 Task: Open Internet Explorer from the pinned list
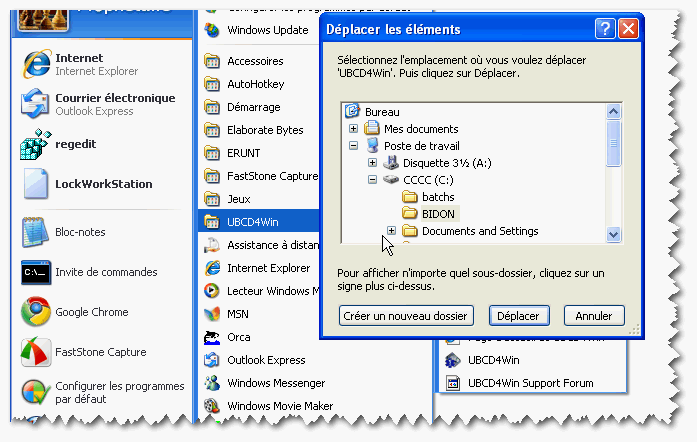[x=36, y=64]
